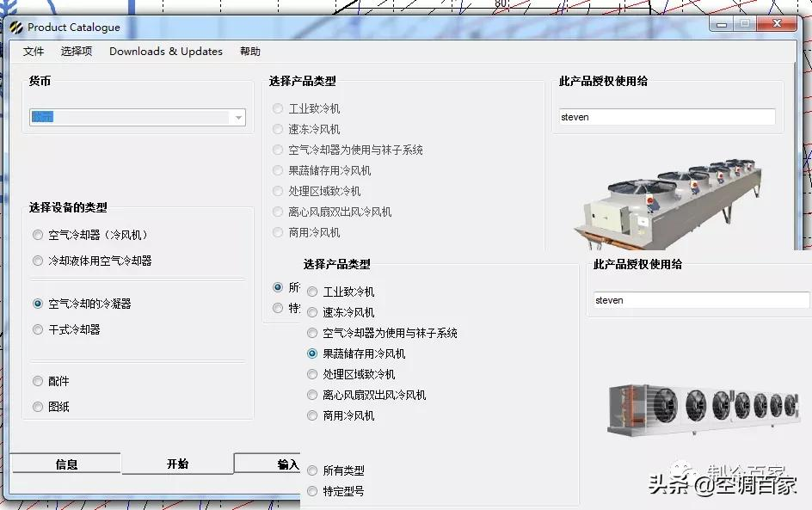Click the highlighted text in the 货币 combo box
The width and height of the screenshot is (812, 510).
42,117
